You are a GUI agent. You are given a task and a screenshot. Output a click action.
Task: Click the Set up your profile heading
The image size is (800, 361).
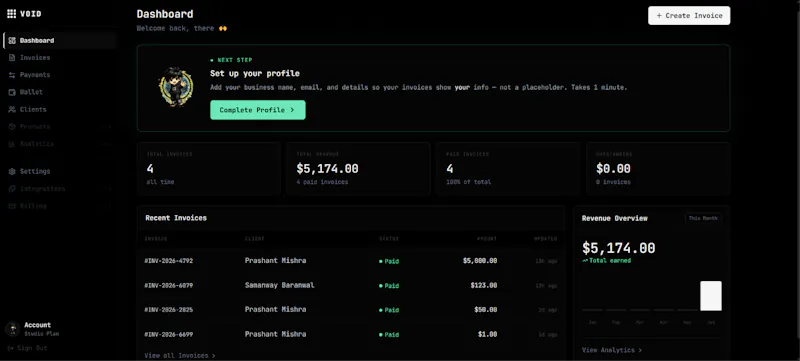point(255,73)
